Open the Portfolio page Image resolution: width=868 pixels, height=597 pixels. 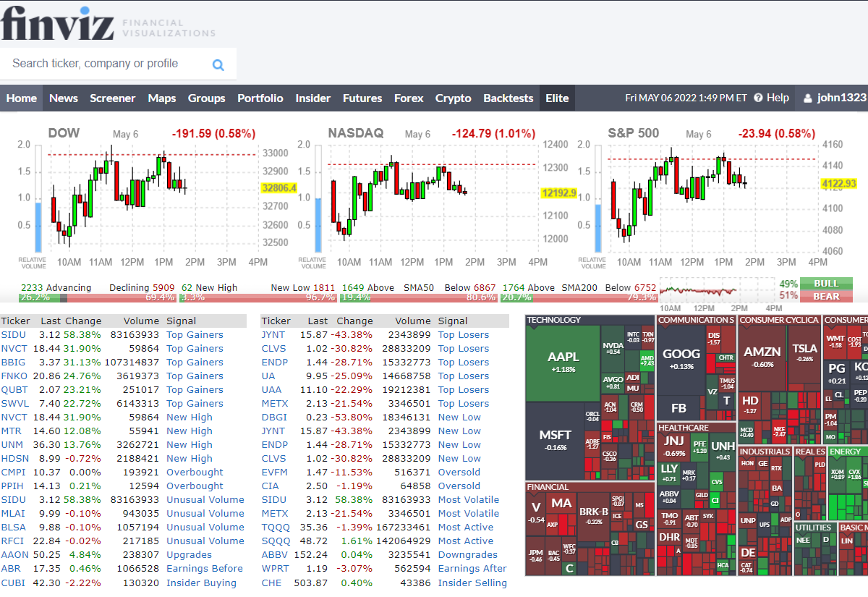click(260, 98)
